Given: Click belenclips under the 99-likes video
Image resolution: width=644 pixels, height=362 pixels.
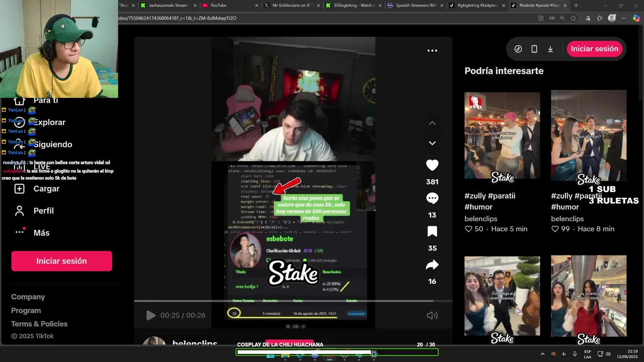Looking at the screenshot, I should (567, 219).
